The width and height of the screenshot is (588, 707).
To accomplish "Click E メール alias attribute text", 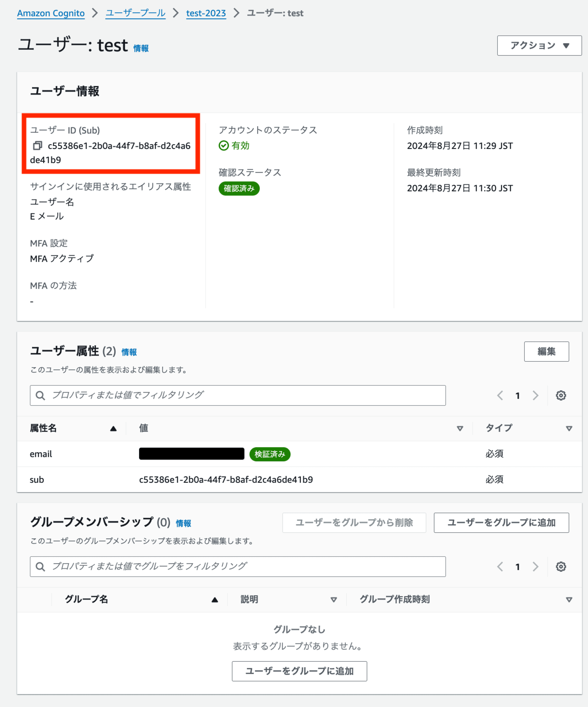I will (x=47, y=216).
